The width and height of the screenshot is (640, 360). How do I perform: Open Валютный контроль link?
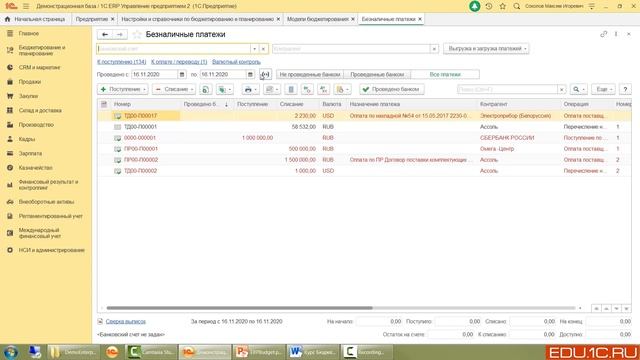click(x=236, y=62)
